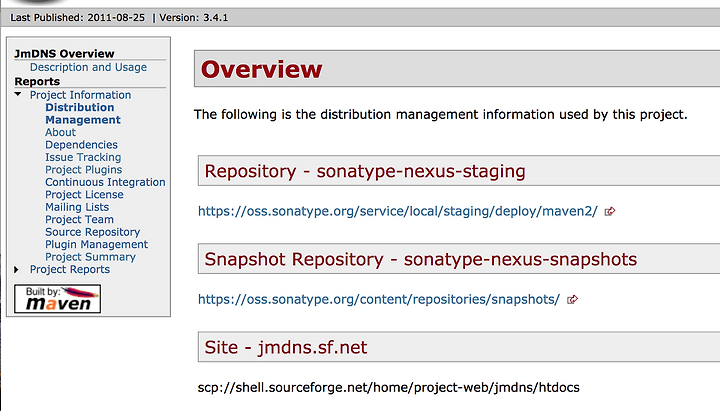Image resolution: width=720 pixels, height=411 pixels.
Task: View the Project Summary page
Action: click(90, 257)
